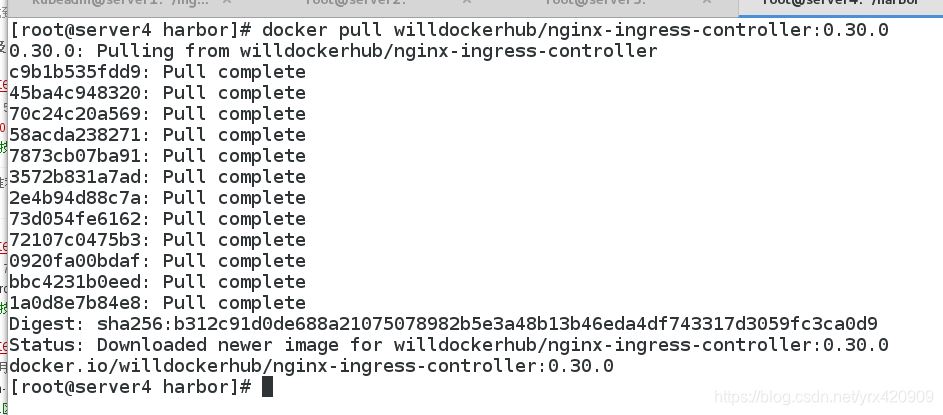Switch to the kubeadm@server1 terminal tab
The width and height of the screenshot is (943, 415).
pyautogui.click(x=120, y=4)
